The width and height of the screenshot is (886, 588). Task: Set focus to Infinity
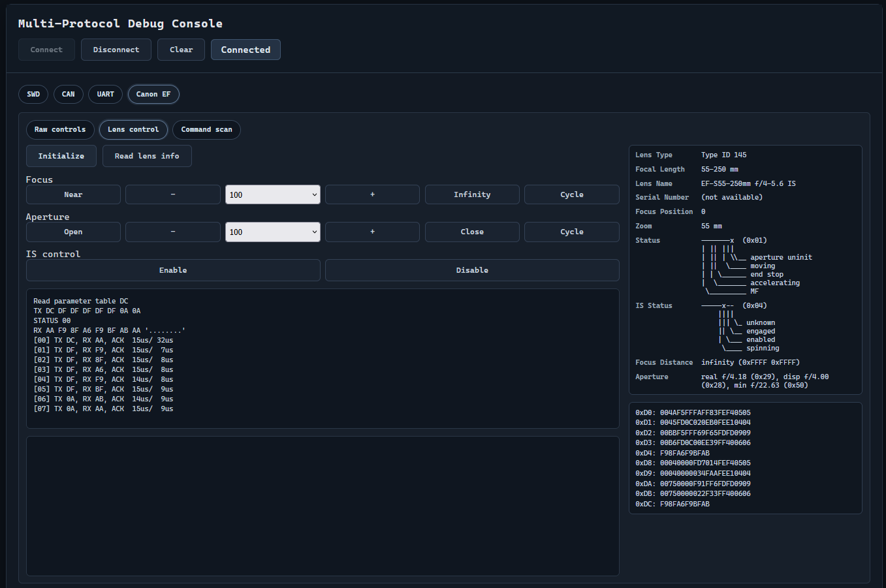point(472,194)
